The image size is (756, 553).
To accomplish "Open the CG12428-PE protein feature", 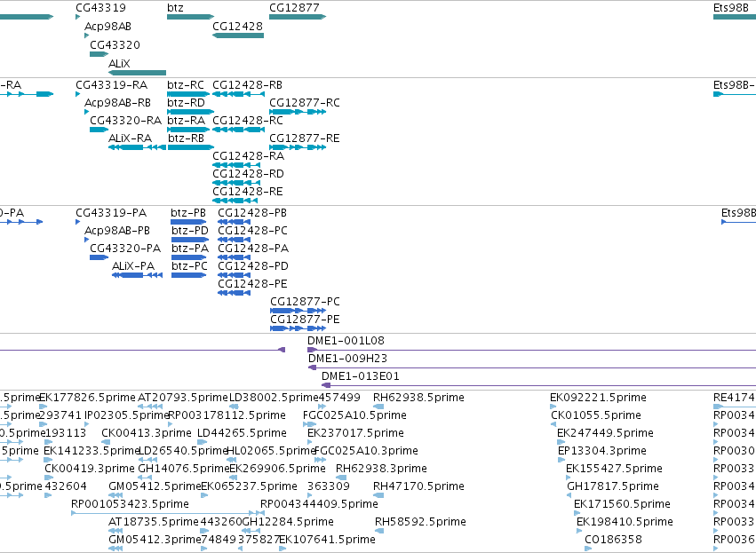I will [234, 293].
